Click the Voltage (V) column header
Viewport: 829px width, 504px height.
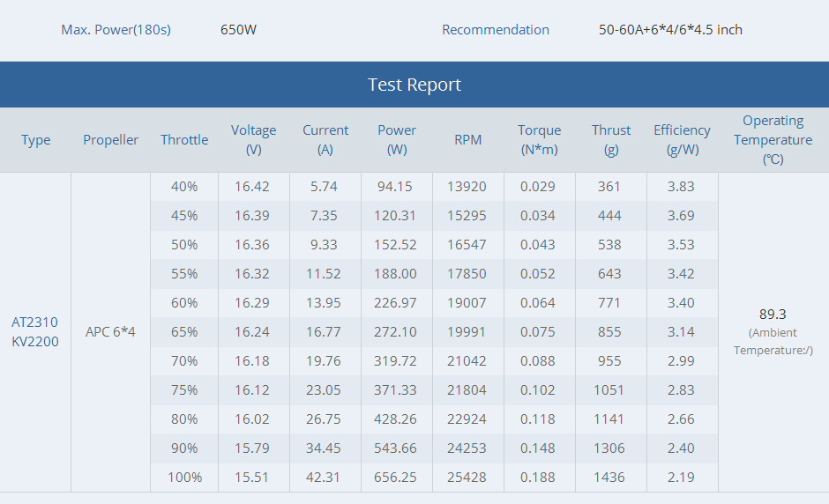[x=253, y=140]
